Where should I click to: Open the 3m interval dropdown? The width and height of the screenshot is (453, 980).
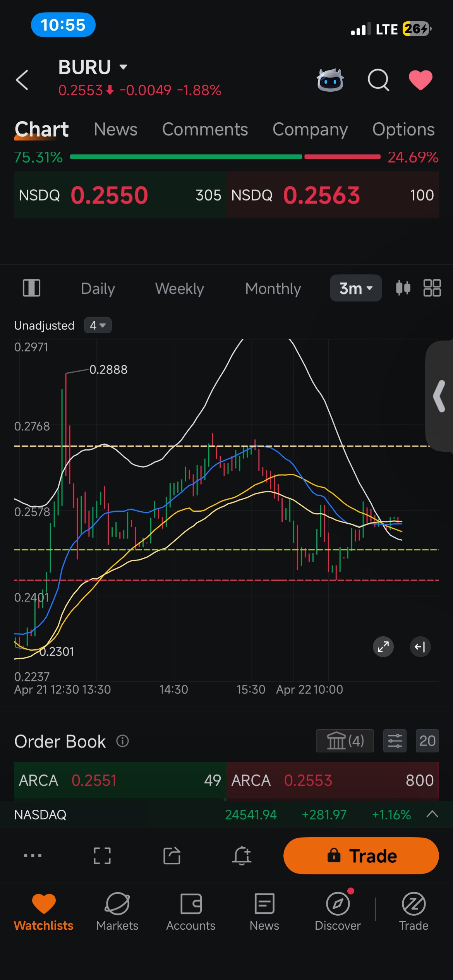point(356,288)
